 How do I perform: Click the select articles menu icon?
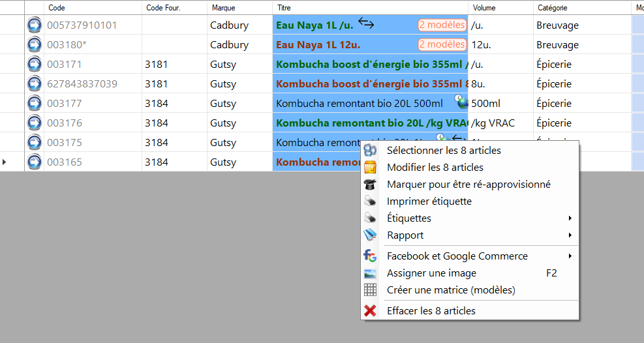[370, 150]
